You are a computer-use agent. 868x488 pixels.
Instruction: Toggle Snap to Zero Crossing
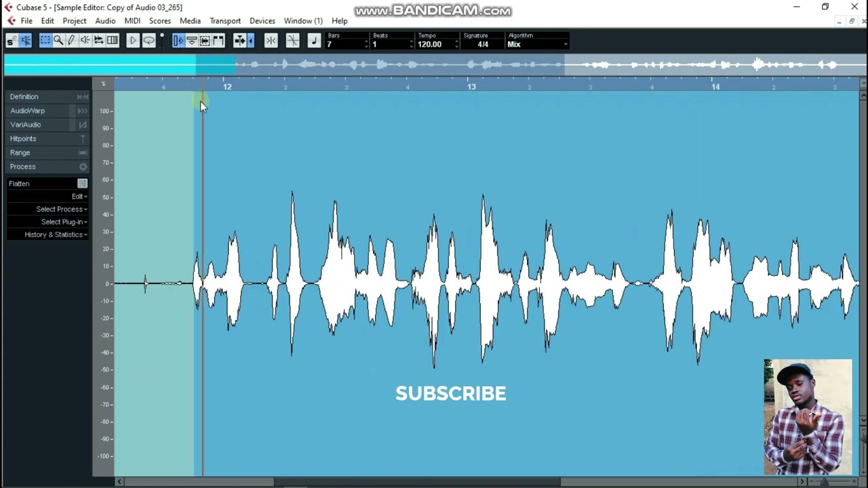[x=292, y=41]
